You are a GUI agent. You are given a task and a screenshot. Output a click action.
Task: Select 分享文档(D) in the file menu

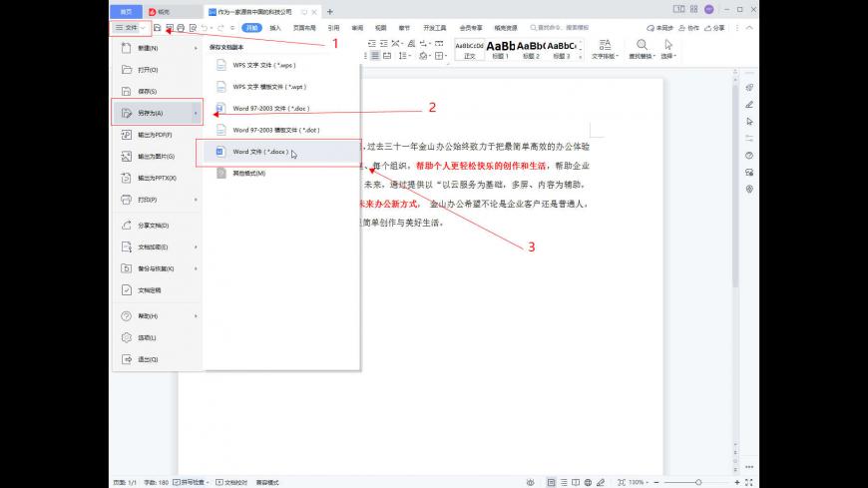click(158, 226)
